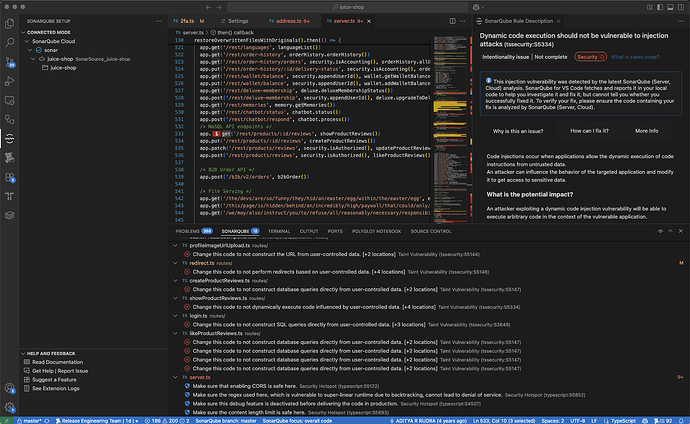Open the Explorer view in activity bar
Image resolution: width=690 pixels, height=424 pixels.
9,23
